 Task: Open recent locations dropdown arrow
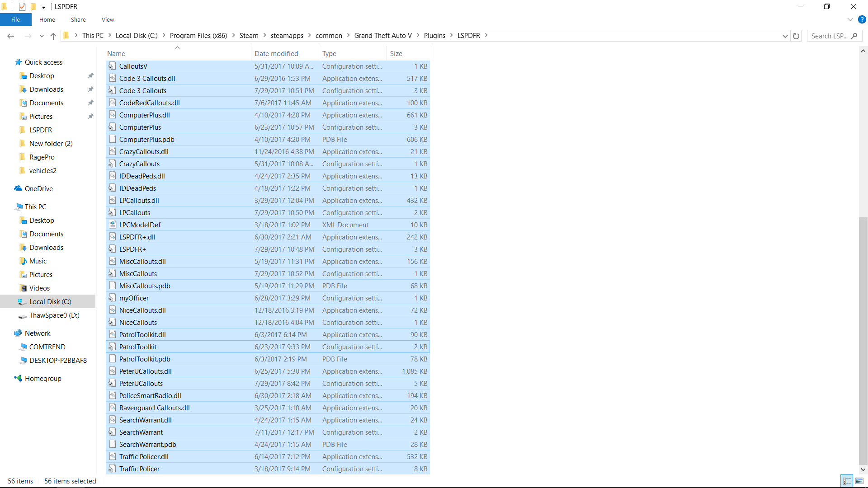[42, 36]
